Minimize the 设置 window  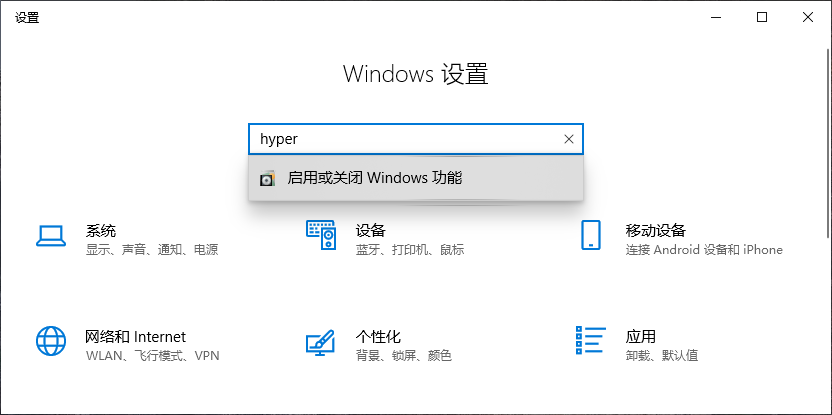[x=716, y=17]
